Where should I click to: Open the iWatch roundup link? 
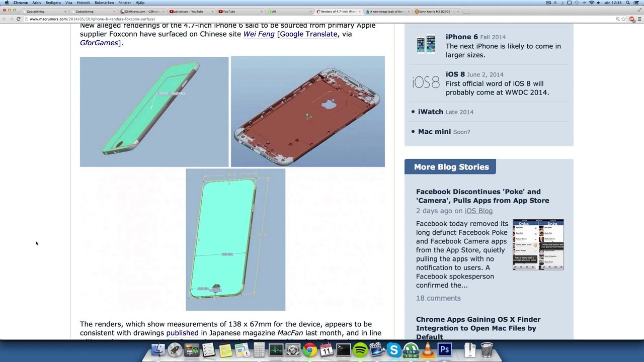coord(431,112)
